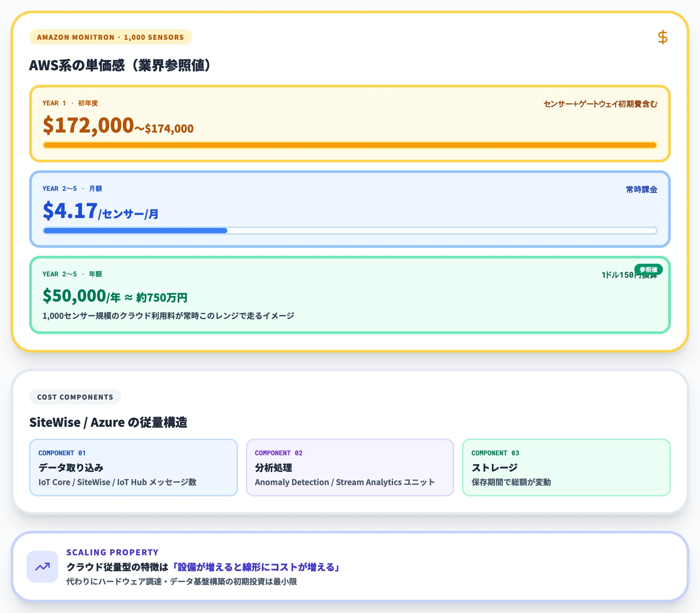
Task: Click the IoT Core / SiteWise / IoT Hub text
Action: pos(117,482)
